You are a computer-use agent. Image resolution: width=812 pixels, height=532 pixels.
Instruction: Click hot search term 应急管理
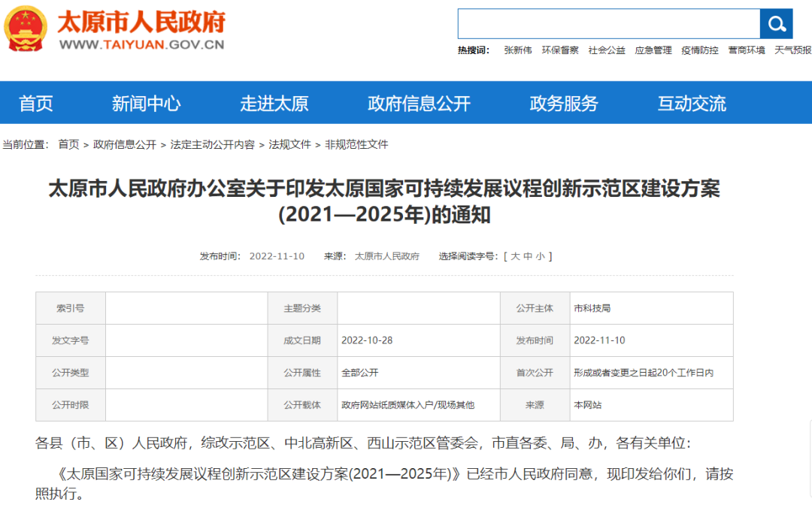point(653,50)
